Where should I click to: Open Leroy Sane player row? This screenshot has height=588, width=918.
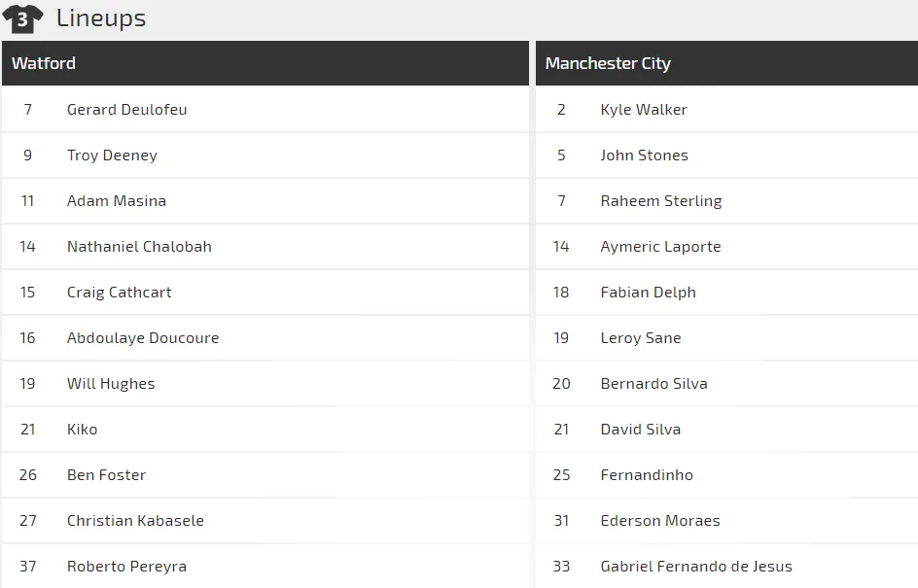(726, 337)
